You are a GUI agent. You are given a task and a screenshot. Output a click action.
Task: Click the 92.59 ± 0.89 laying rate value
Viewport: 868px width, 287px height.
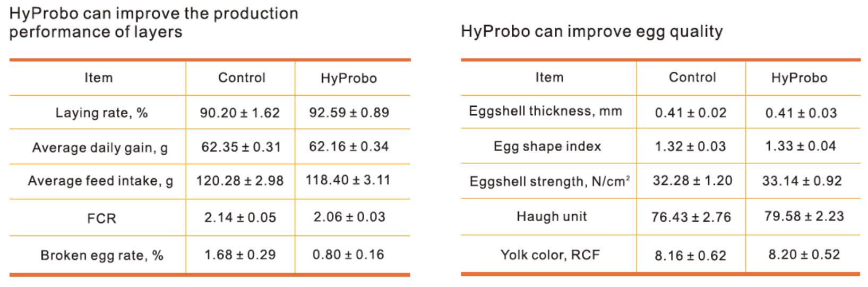(x=349, y=113)
